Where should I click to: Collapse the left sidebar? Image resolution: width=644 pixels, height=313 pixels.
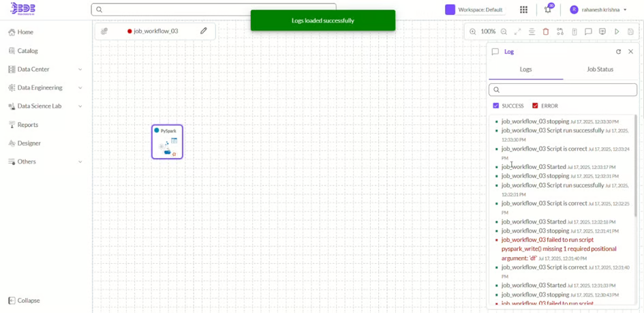coord(25,301)
